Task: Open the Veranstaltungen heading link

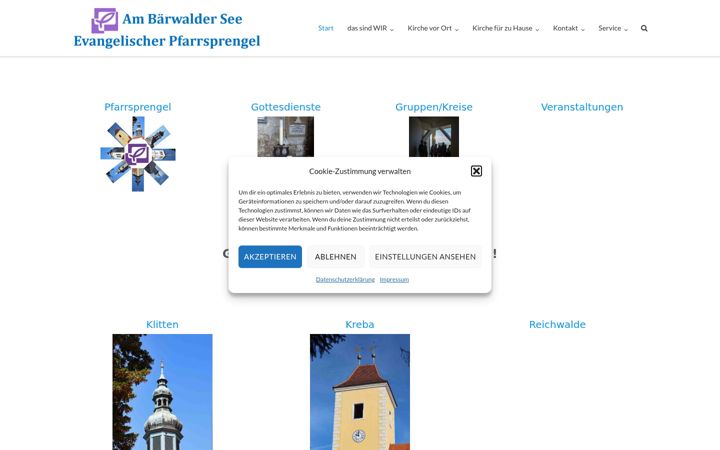Action: pyautogui.click(x=582, y=107)
